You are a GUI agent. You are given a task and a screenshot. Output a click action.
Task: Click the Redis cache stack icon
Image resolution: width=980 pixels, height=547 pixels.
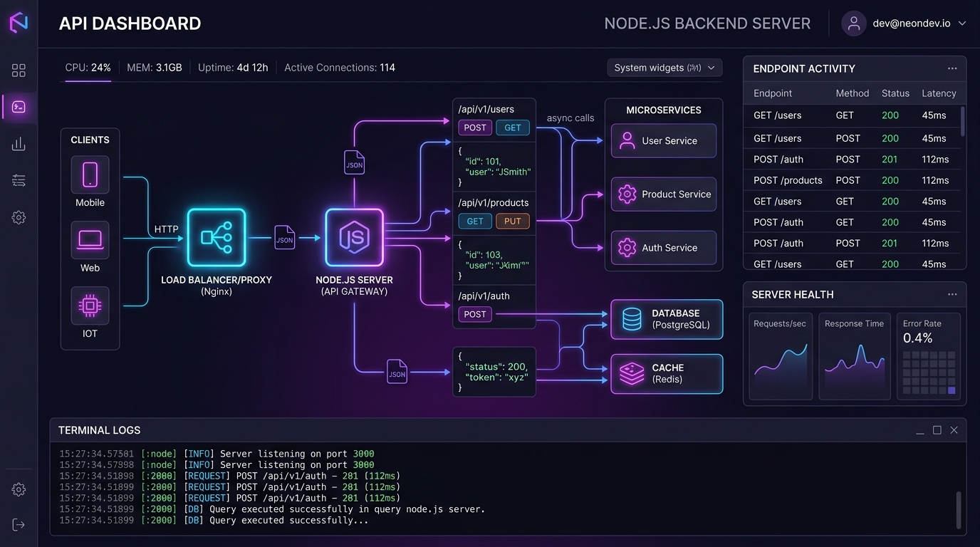[x=632, y=374]
